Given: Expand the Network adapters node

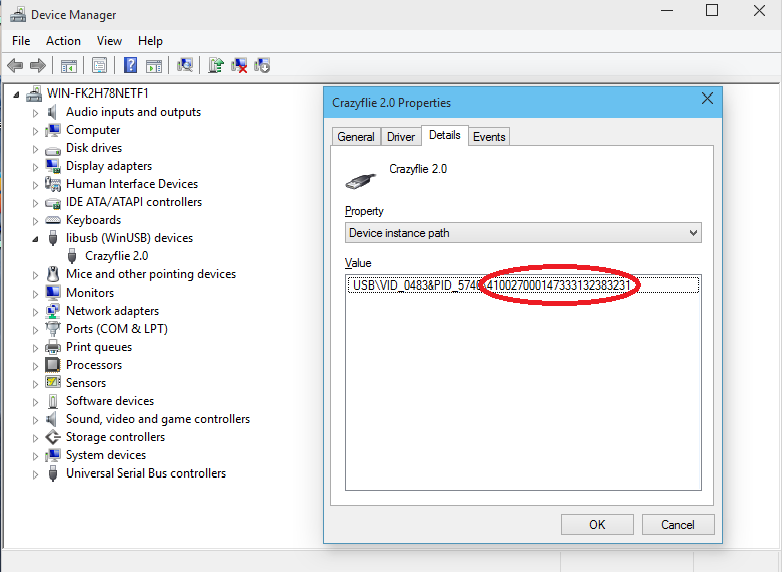Looking at the screenshot, I should coord(35,311).
